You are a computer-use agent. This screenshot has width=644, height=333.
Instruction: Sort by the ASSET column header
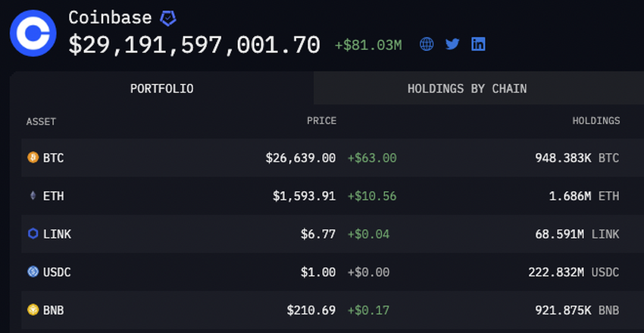tap(41, 121)
